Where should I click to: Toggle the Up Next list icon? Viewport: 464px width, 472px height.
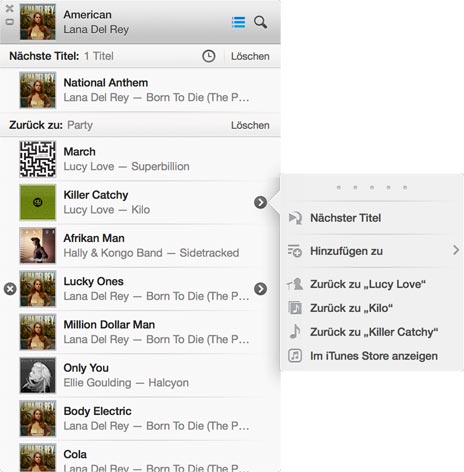coord(239,23)
